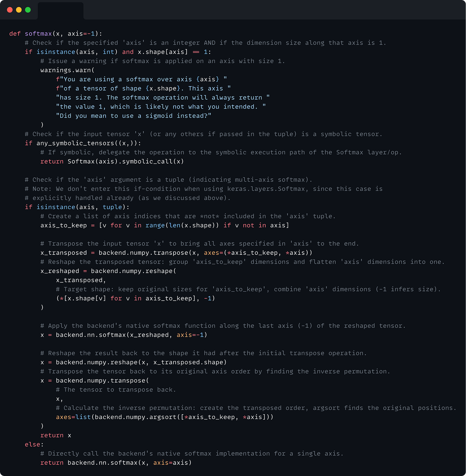
Task: Click the green fullscreen window control
Action: coord(28,10)
